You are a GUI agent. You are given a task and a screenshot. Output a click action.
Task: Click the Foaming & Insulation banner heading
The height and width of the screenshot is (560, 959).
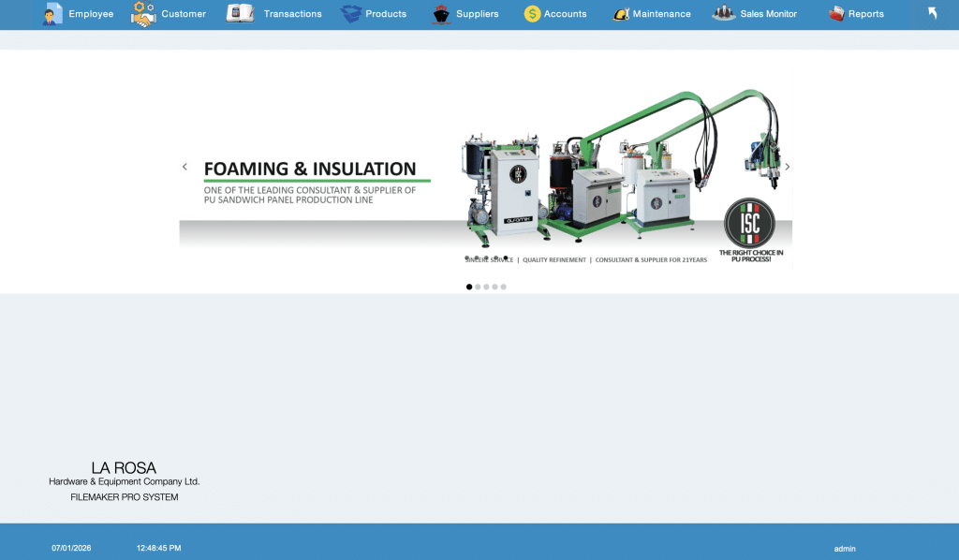pos(310,169)
